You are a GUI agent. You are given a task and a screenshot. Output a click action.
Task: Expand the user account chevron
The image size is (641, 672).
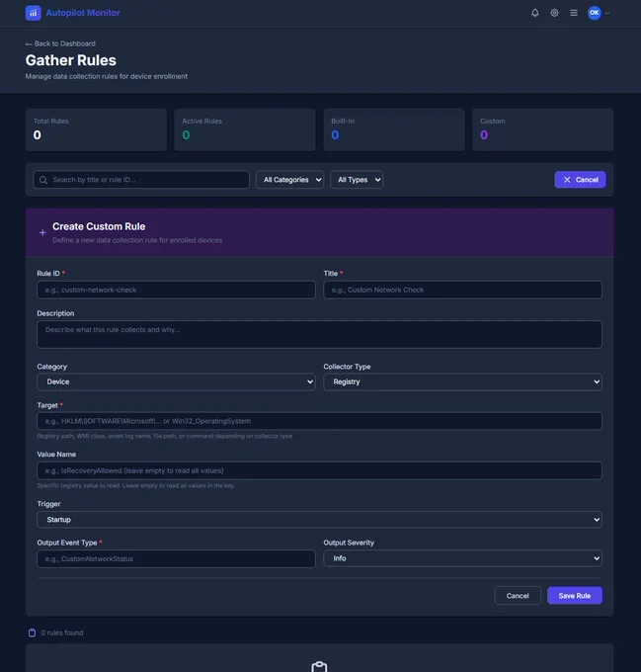pos(607,13)
